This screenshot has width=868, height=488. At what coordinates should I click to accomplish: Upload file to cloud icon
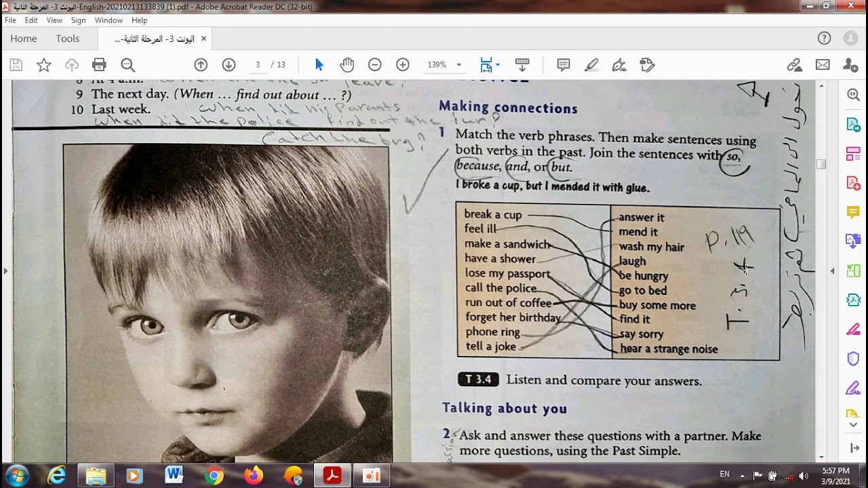[72, 65]
